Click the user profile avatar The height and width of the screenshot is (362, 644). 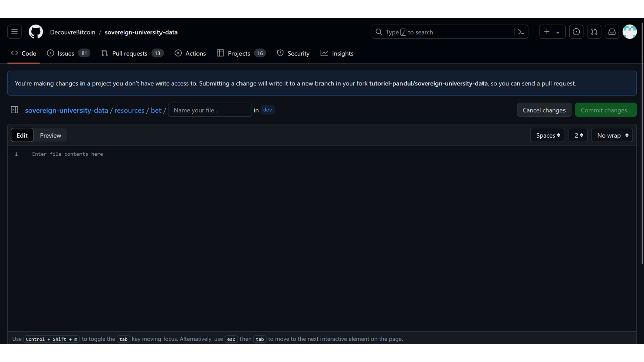[630, 32]
